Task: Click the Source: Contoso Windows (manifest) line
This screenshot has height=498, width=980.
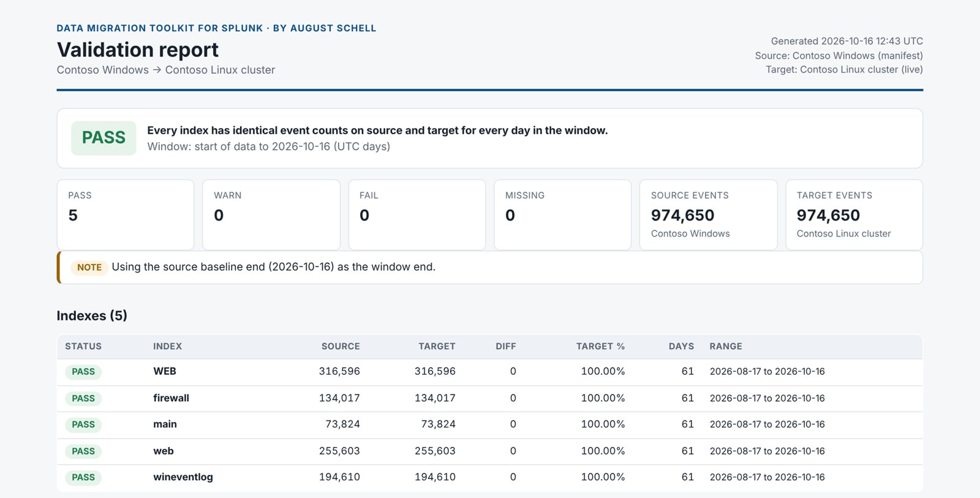Action: coord(839,55)
